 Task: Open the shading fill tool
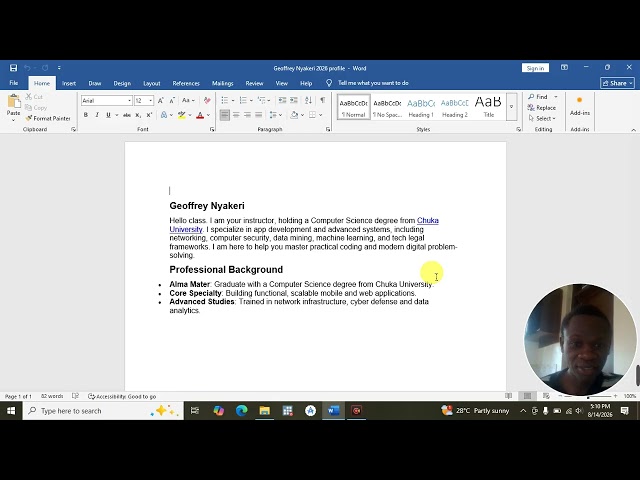[x=294, y=115]
